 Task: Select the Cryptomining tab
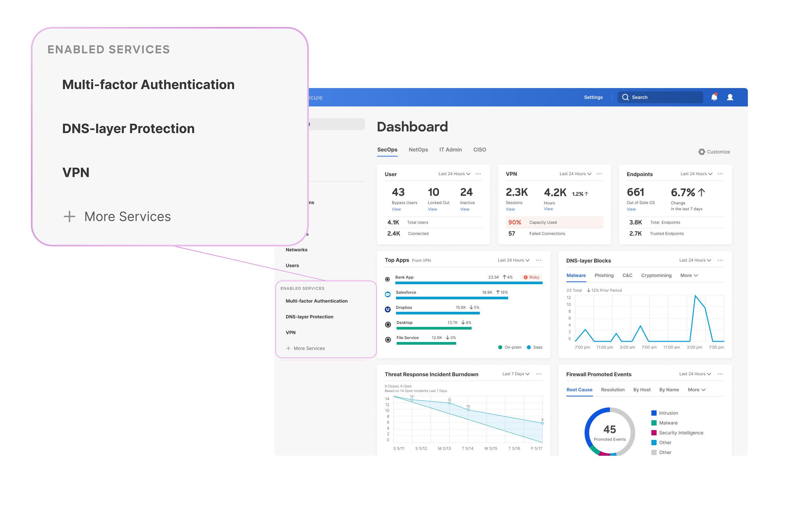click(x=656, y=276)
